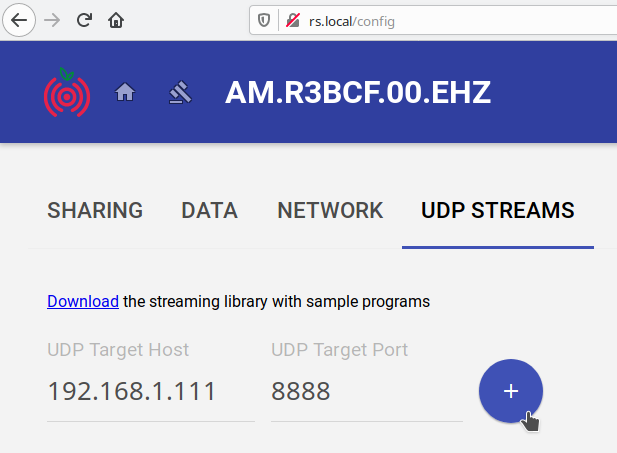The height and width of the screenshot is (453, 617).
Task: Click the UDP Target Host field
Action: 151,391
